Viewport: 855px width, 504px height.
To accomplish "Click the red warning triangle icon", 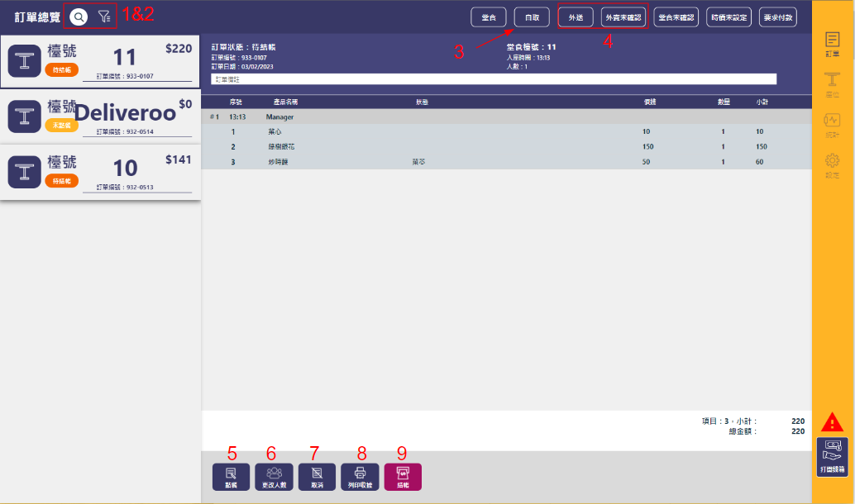I will (x=832, y=422).
